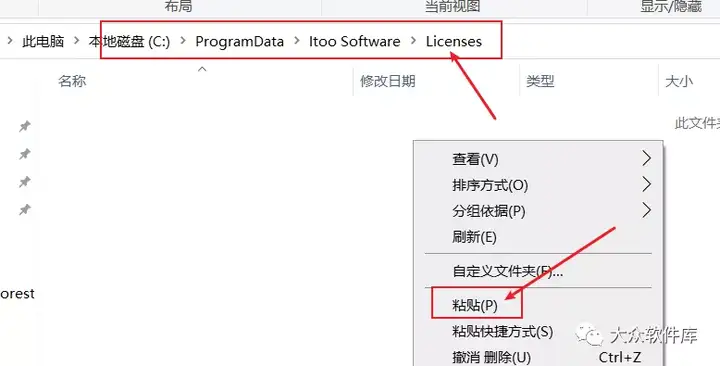This screenshot has width=720, height=366.
Task: Choose 刷新(E) from context menu
Action: [x=538, y=237]
